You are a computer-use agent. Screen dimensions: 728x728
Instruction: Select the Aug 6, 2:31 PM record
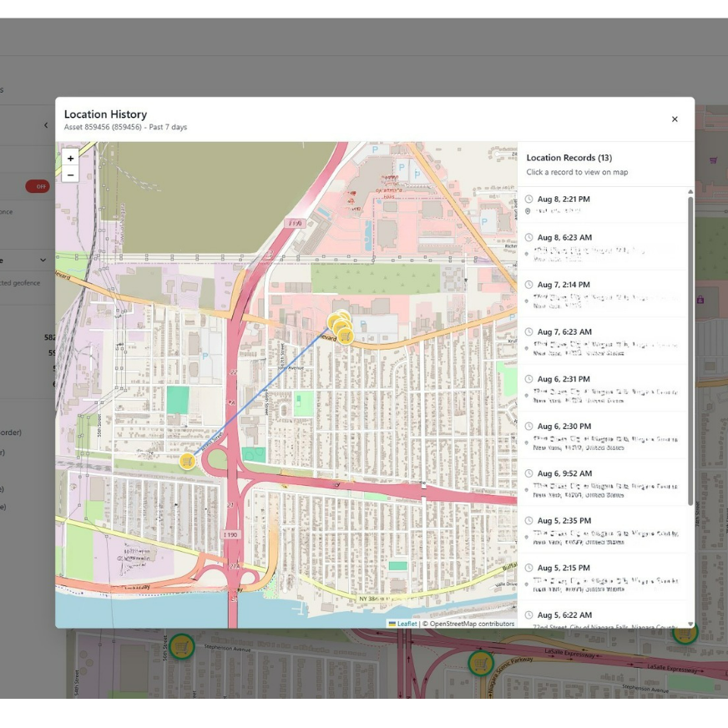(x=602, y=388)
